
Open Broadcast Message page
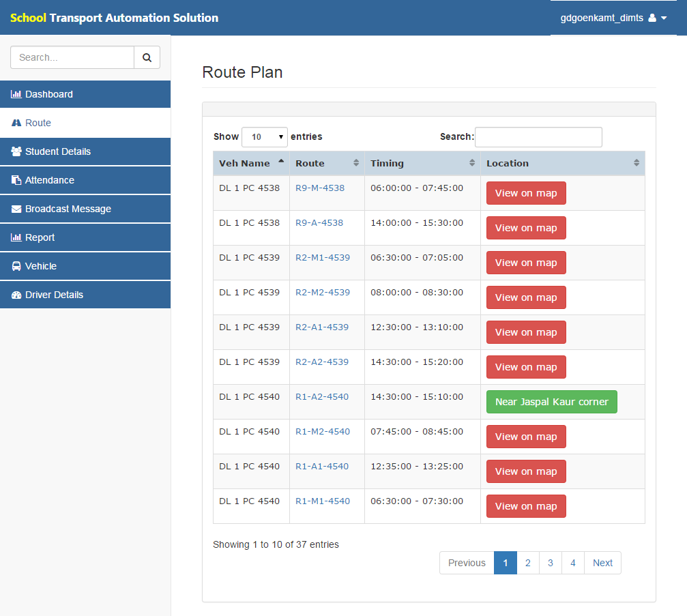(85, 209)
